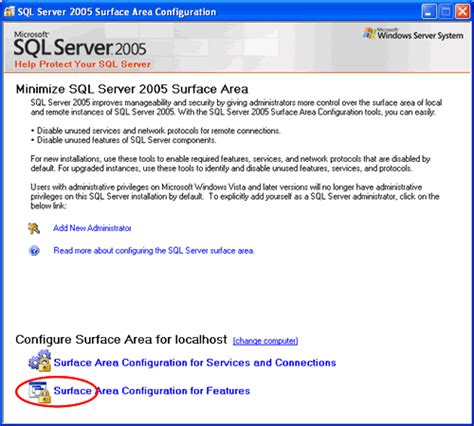Click the Add New Administrator keys icon
474x426 pixels.
tap(34, 229)
